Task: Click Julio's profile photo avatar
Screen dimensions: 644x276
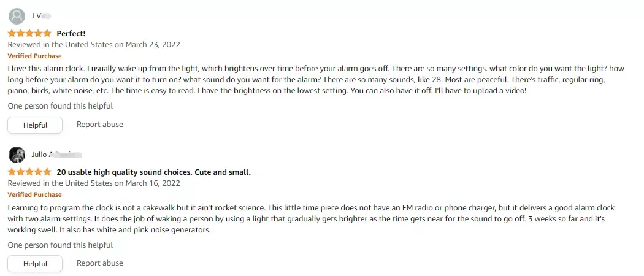Action: pyautogui.click(x=17, y=155)
